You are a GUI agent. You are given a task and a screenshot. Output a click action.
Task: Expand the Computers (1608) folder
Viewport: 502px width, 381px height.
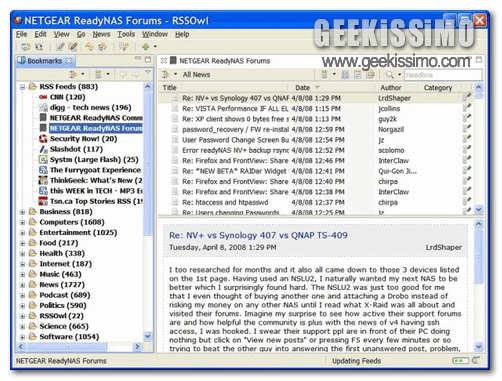click(x=22, y=222)
